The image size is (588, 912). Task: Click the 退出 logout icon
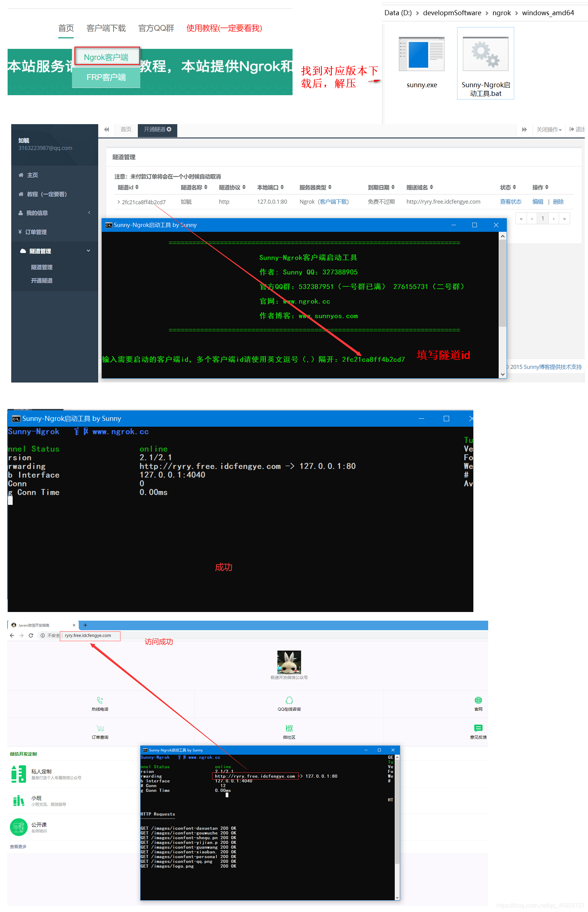[572, 129]
